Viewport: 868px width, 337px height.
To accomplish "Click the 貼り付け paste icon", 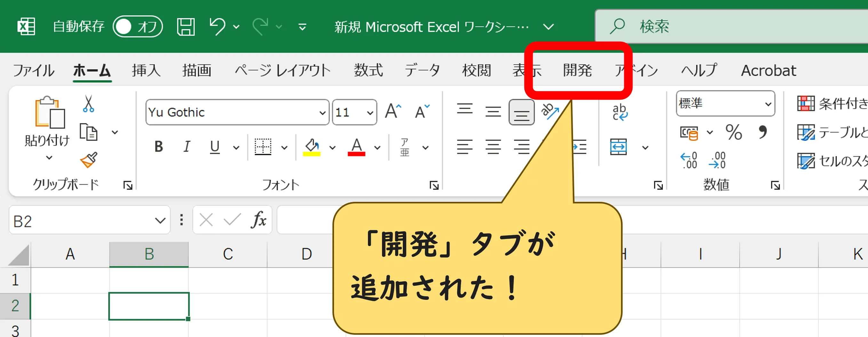I will [50, 112].
